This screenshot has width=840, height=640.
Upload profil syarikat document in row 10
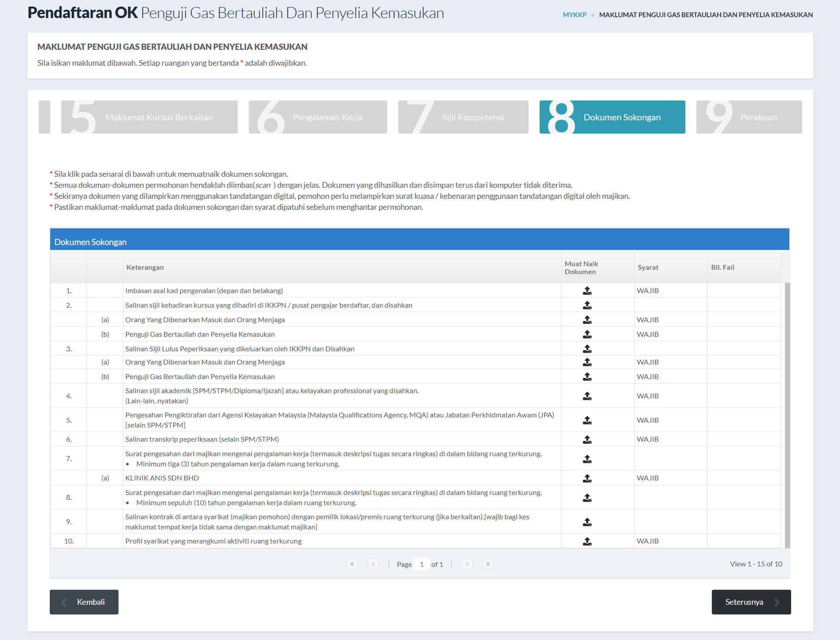(x=587, y=541)
